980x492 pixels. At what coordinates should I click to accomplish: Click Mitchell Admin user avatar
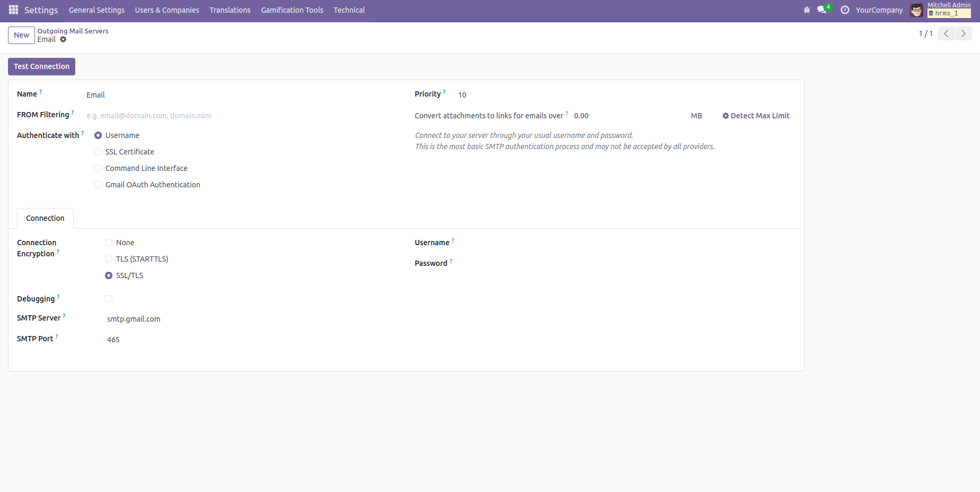pos(916,10)
